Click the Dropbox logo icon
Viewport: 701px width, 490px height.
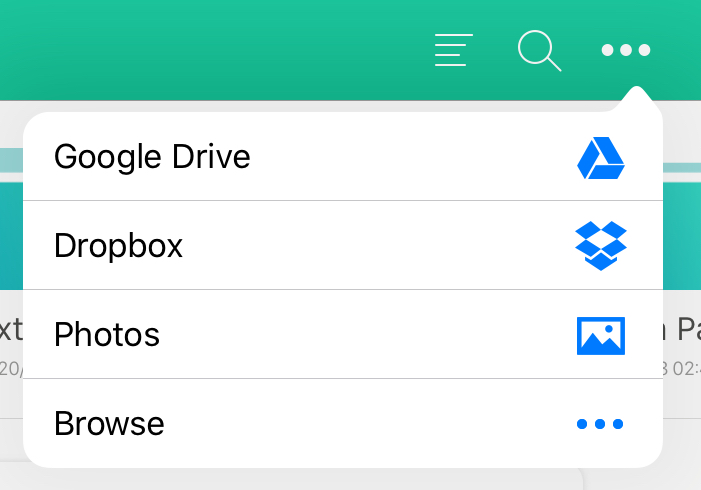pyautogui.click(x=601, y=245)
